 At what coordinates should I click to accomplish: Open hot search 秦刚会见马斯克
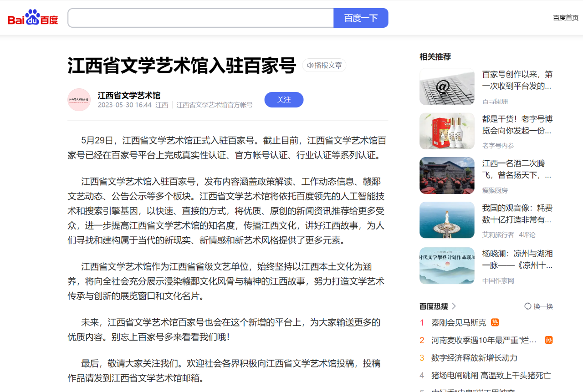point(459,322)
